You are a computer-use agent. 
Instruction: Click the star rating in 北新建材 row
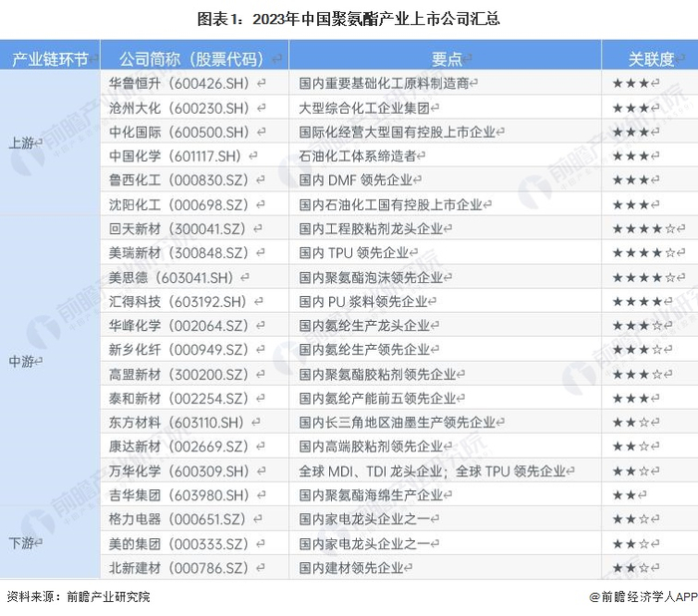[631, 567]
